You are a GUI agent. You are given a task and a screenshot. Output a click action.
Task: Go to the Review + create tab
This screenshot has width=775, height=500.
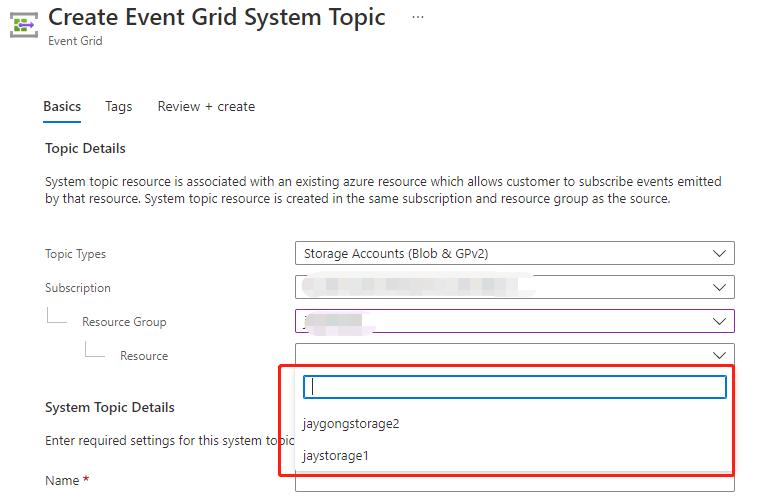point(206,106)
